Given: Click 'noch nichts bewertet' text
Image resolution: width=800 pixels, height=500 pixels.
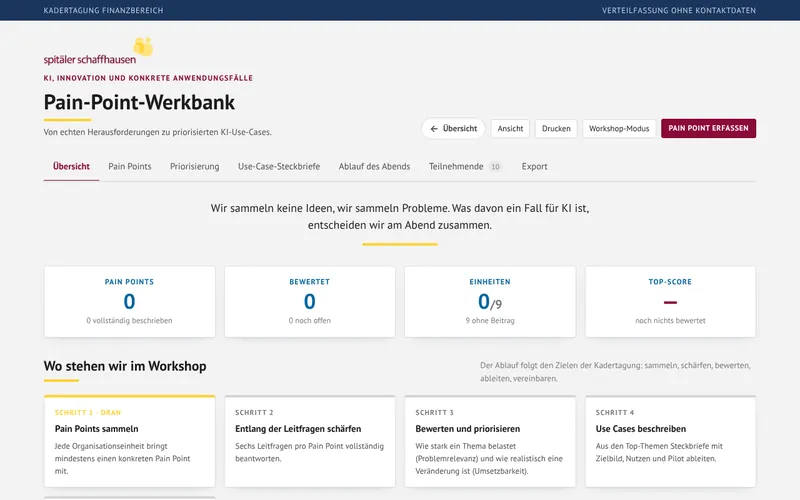Looking at the screenshot, I should pos(670,320).
